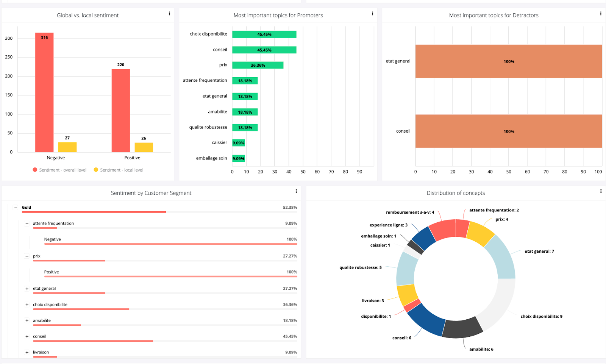Open Distribution of concepts options menu
This screenshot has width=606, height=364.
click(601, 191)
